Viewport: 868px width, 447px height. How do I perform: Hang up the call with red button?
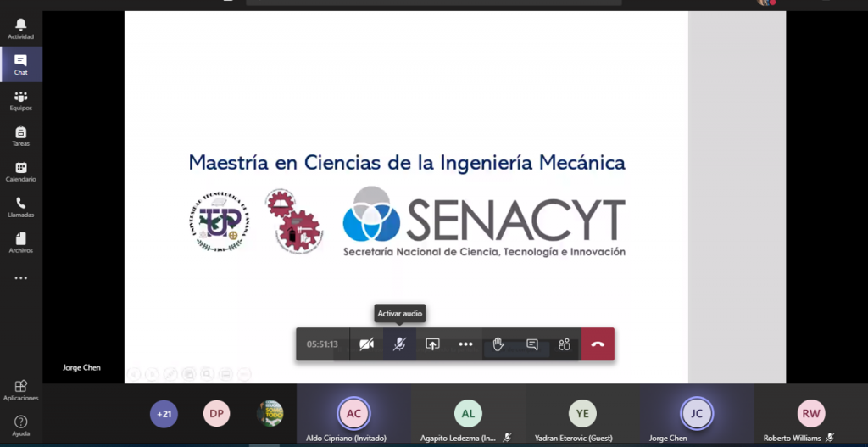tap(598, 344)
